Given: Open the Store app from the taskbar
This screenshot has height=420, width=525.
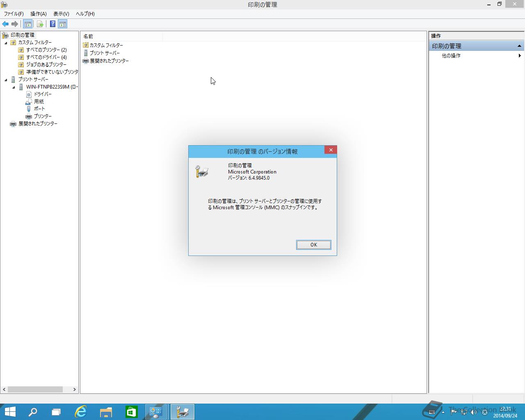Looking at the screenshot, I should point(131,412).
